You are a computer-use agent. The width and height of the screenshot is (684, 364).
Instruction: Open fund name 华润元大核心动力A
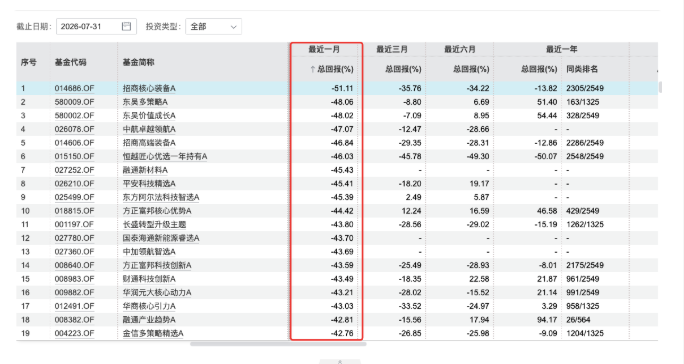[157, 292]
